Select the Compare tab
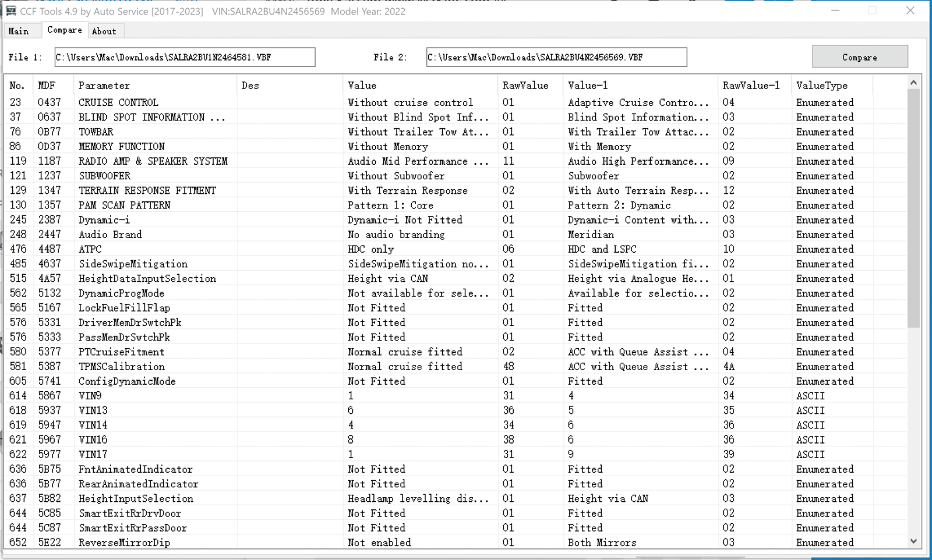 pyautogui.click(x=64, y=30)
